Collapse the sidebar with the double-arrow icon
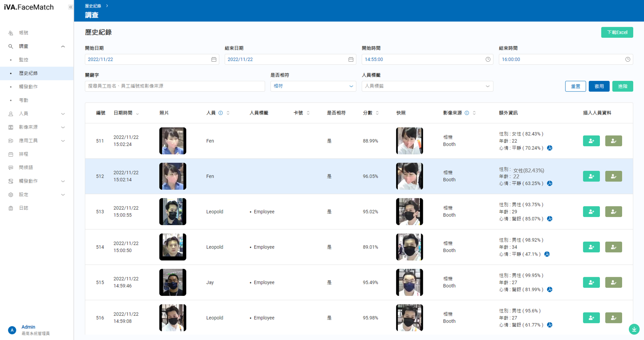The height and width of the screenshot is (340, 644). [70, 7]
